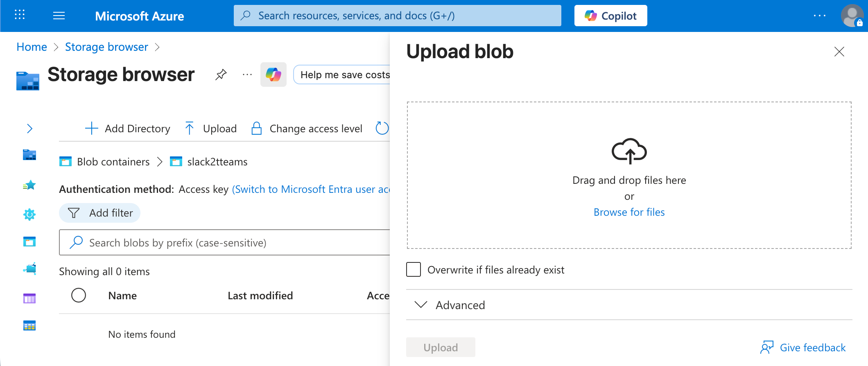The image size is (868, 366).
Task: Open the hamburger portal menu
Action: pos(59,16)
